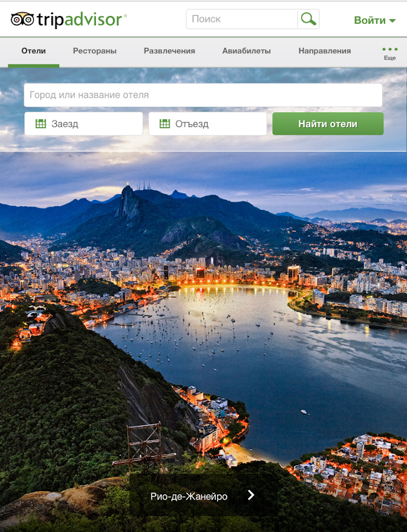Click the Войти sign-in link
The image size is (407, 532).
pyautogui.click(x=370, y=20)
